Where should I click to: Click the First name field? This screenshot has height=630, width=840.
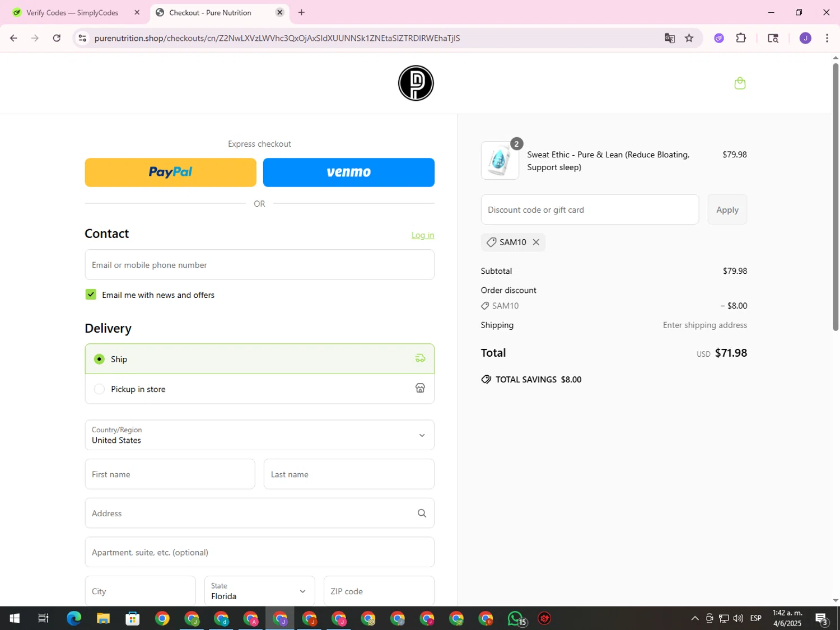pos(170,474)
